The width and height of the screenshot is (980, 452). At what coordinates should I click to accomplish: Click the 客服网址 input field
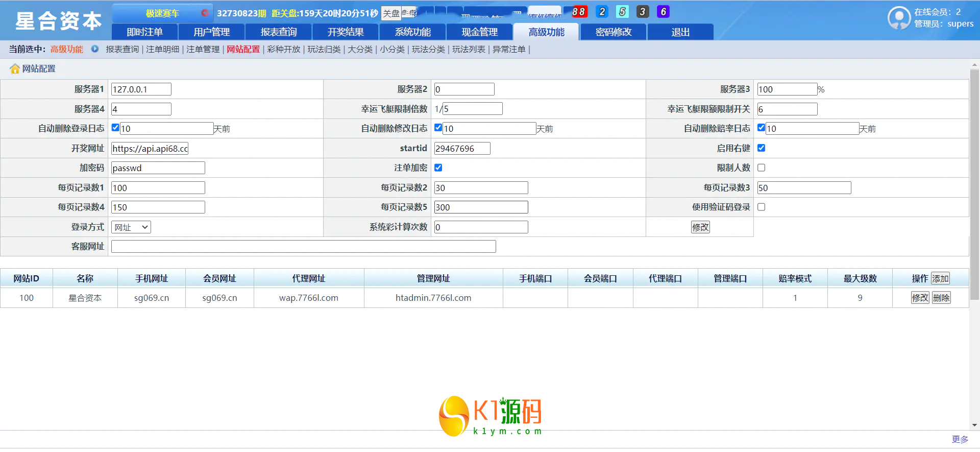point(304,247)
